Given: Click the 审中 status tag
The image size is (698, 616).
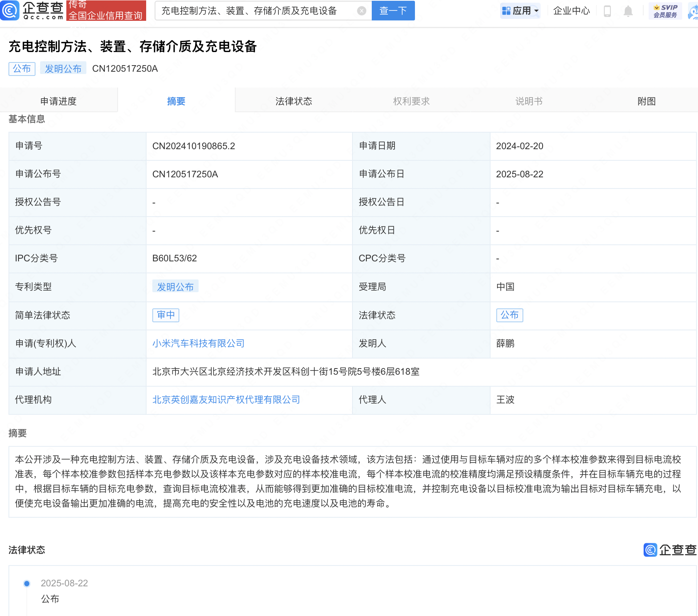Looking at the screenshot, I should click(166, 315).
